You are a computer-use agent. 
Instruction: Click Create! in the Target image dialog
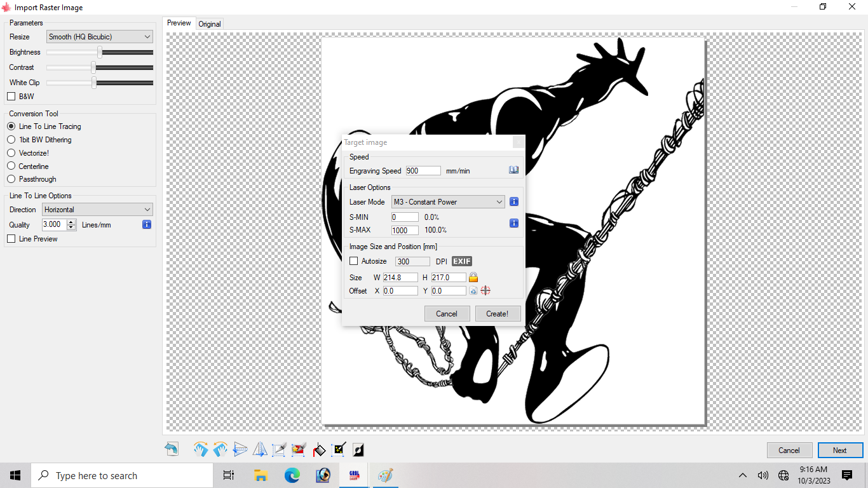point(498,313)
